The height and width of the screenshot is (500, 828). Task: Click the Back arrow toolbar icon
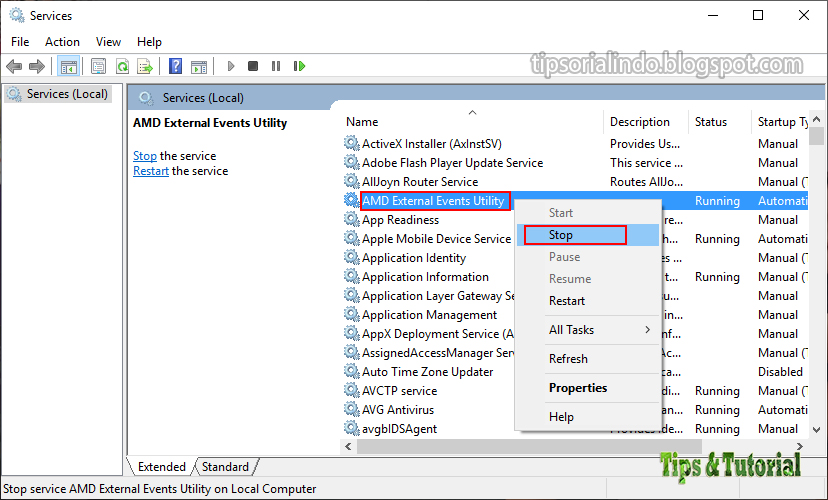14,67
